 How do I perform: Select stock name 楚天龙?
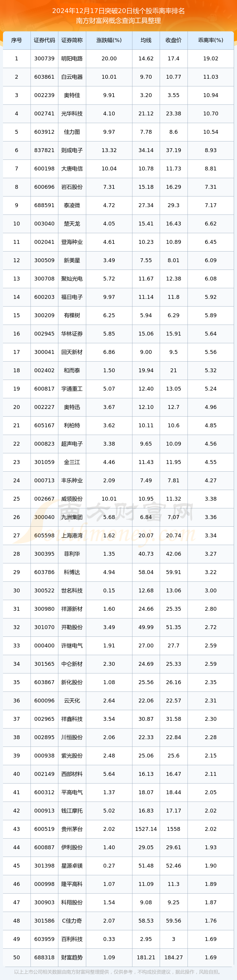click(x=72, y=224)
